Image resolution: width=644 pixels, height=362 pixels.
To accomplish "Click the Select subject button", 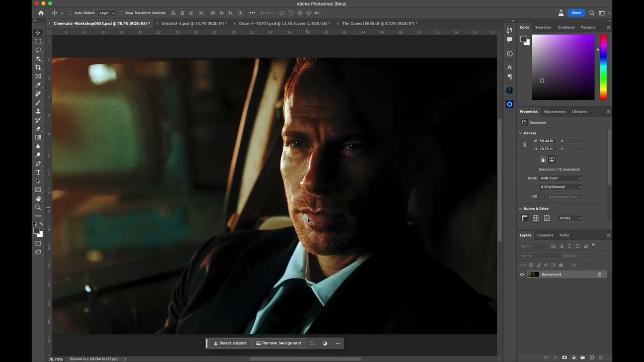I will (x=230, y=343).
